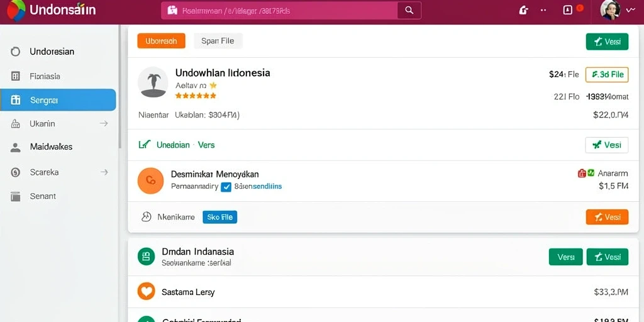
Task: Click the $22,0.FV4 amount
Action: (x=611, y=115)
